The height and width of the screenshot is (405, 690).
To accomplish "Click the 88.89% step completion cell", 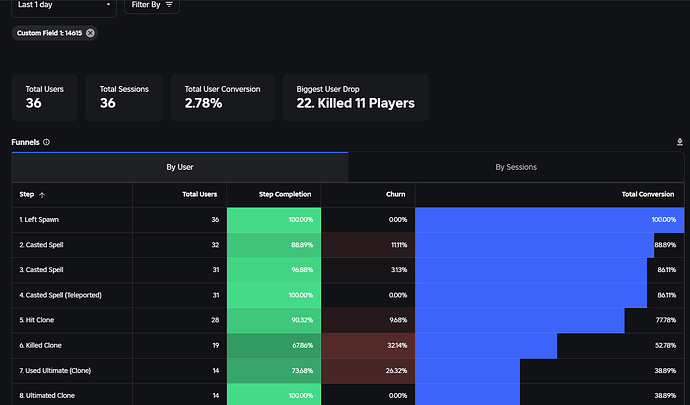I will pyautogui.click(x=274, y=245).
